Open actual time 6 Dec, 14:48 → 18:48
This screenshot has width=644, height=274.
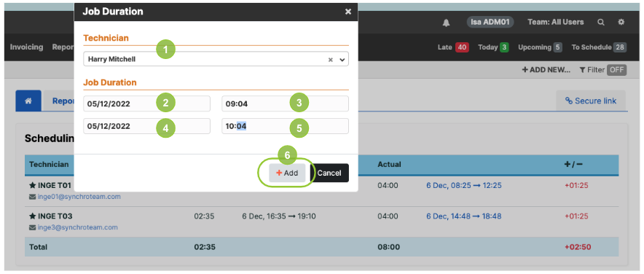coord(464,216)
